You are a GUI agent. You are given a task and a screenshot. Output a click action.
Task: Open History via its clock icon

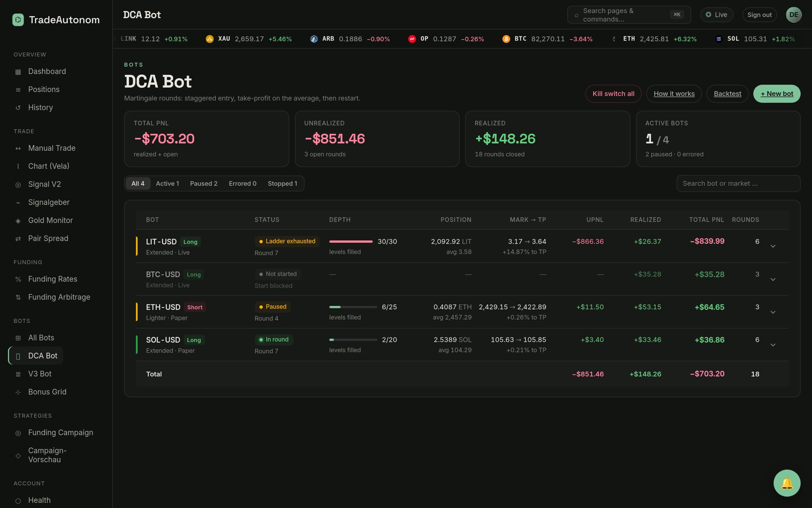[18, 108]
